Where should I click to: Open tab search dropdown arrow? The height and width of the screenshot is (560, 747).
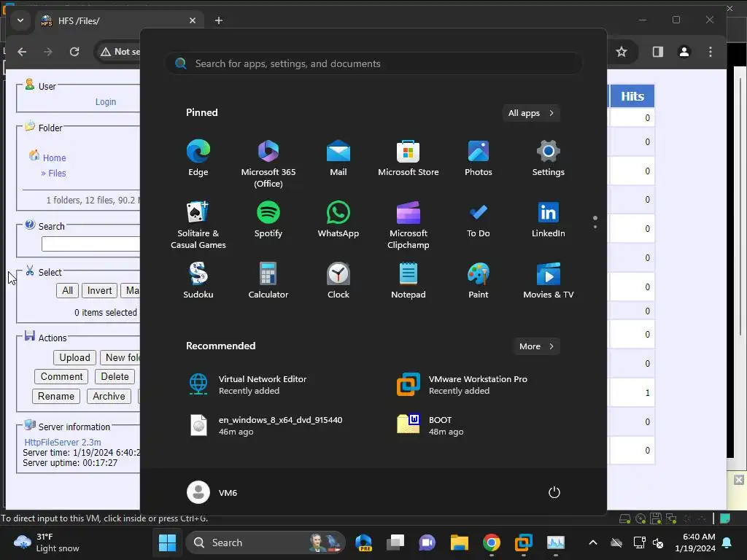click(20, 20)
